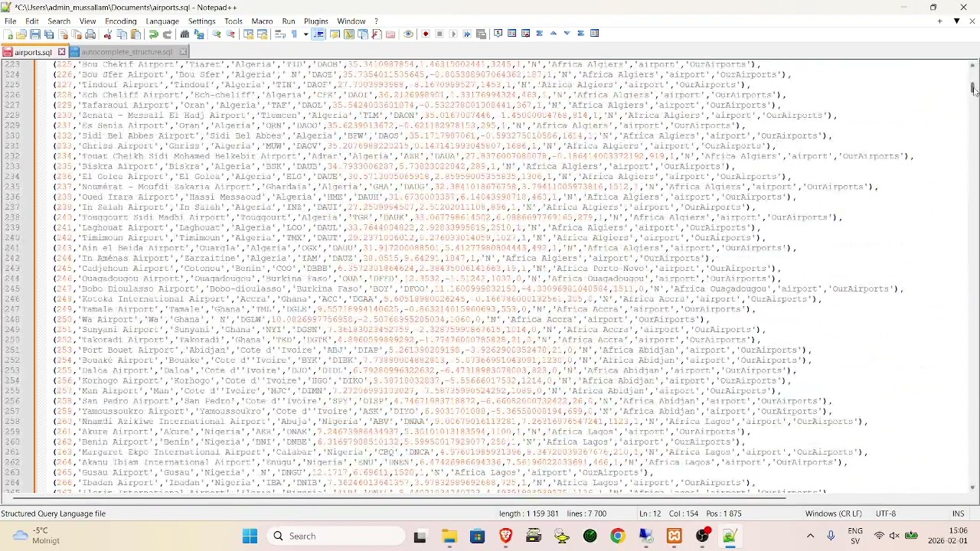Viewport: 980px width, 551px height.
Task: Click the Save All toolbar icon
Action: 49,34
